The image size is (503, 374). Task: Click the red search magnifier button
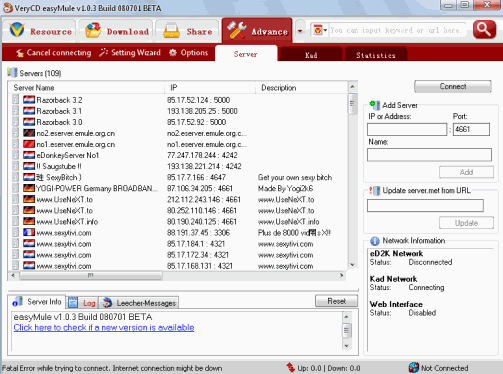pos(484,30)
